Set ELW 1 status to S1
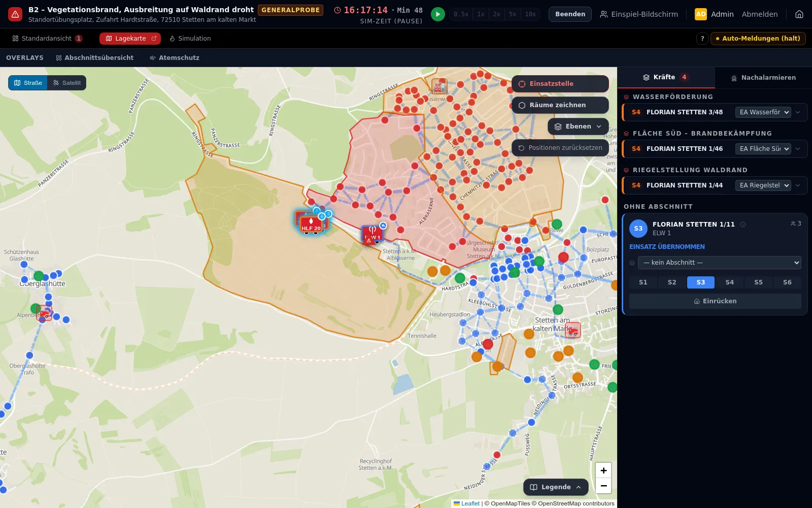The width and height of the screenshot is (812, 508). [643, 282]
